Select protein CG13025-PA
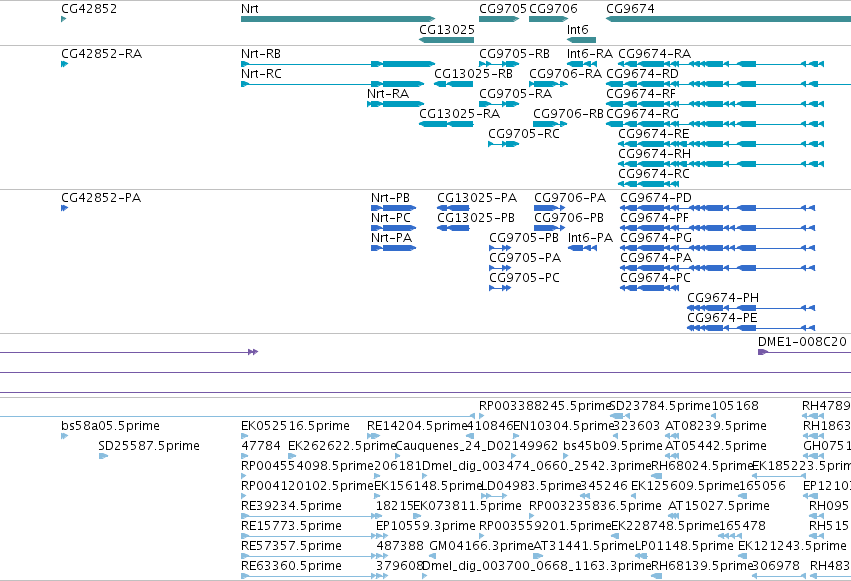Image resolution: width=851 pixels, height=581 pixels. point(453,208)
